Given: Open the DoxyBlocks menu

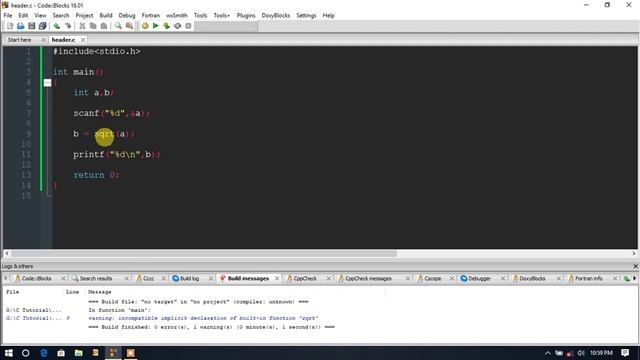Looking at the screenshot, I should point(276,15).
